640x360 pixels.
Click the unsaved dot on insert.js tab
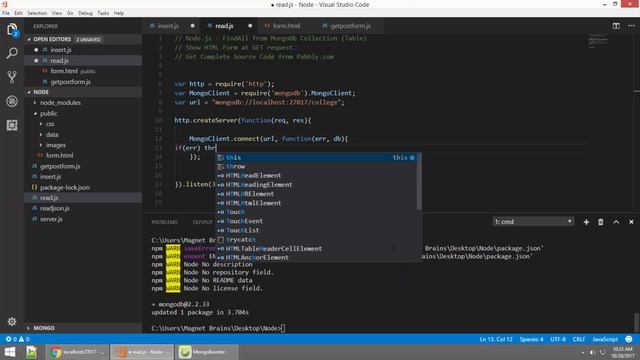[192, 26]
